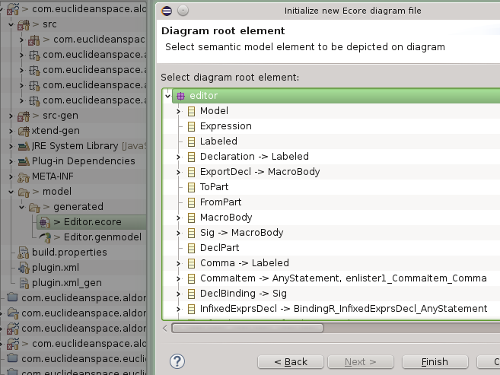
Task: Click the Finish button
Action: 435,362
